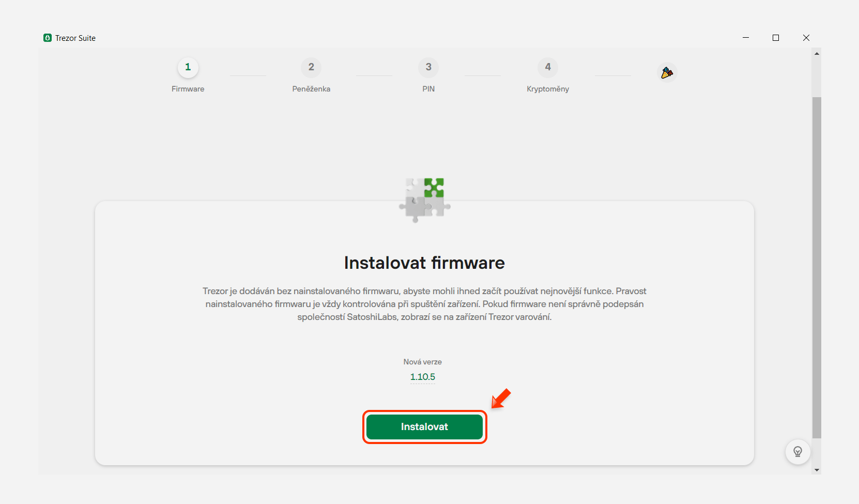859x504 pixels.
Task: Select step 1 Firmware circle
Action: click(188, 67)
